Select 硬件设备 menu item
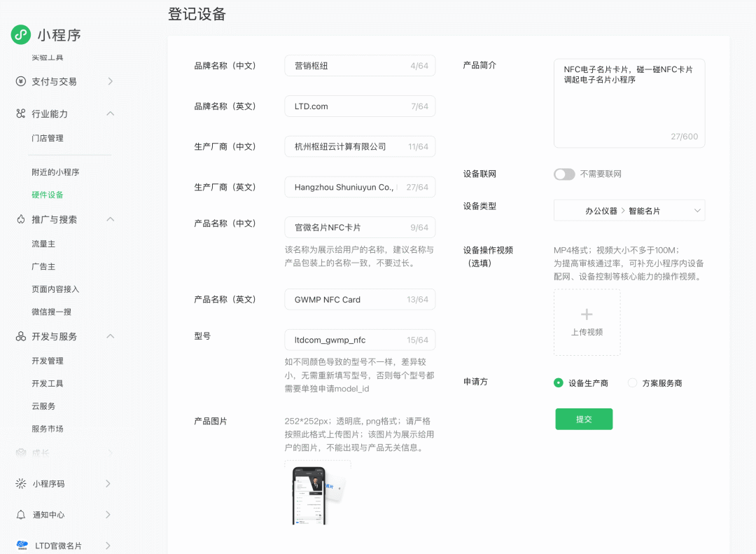The height and width of the screenshot is (554, 756). (48, 195)
